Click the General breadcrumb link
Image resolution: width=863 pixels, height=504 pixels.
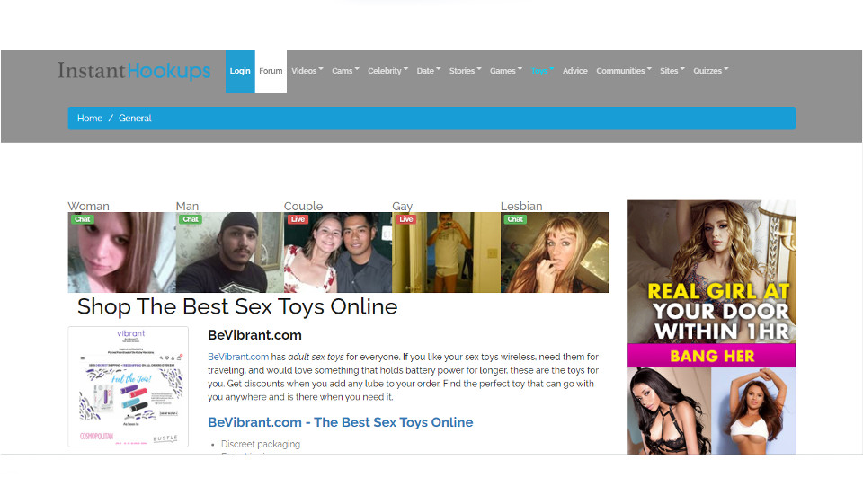pyautogui.click(x=135, y=119)
